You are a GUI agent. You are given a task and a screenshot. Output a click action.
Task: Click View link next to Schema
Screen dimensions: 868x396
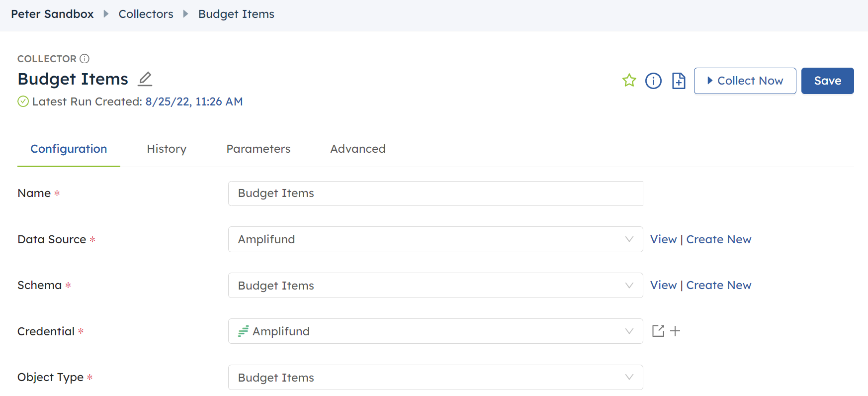pos(663,286)
